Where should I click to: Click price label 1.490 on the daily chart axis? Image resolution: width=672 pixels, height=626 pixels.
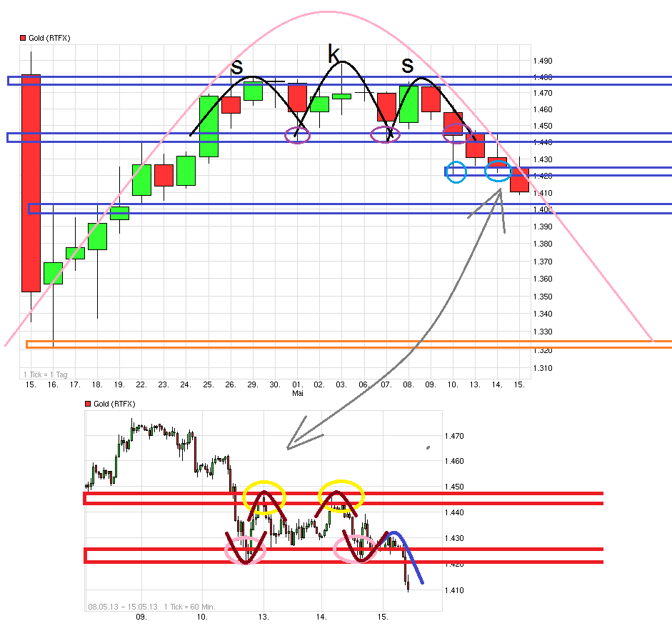pyautogui.click(x=543, y=61)
